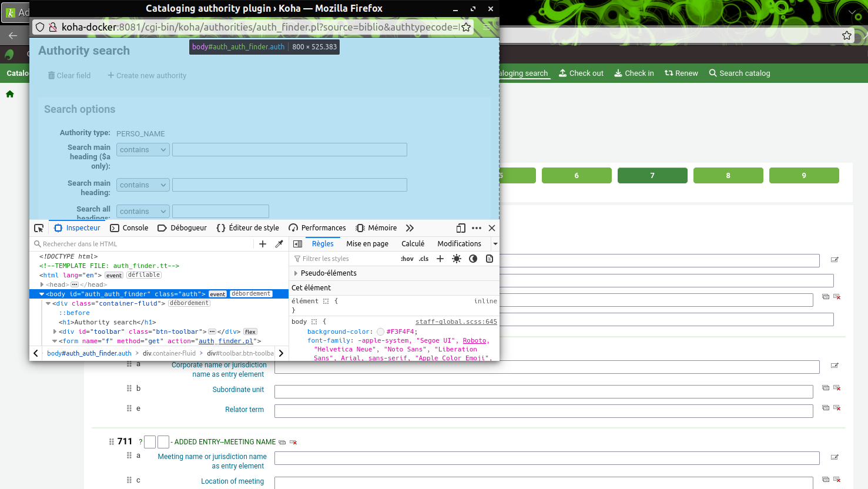Click the Koha home icon

point(10,94)
